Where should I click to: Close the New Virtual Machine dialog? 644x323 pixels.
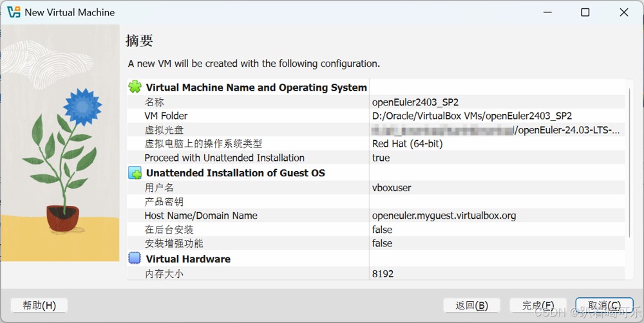(x=624, y=12)
